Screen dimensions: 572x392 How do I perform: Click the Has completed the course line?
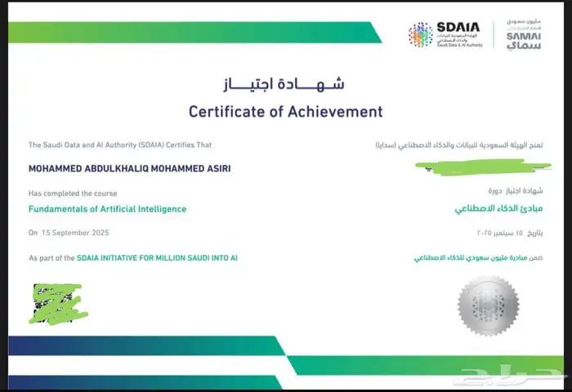click(x=73, y=194)
